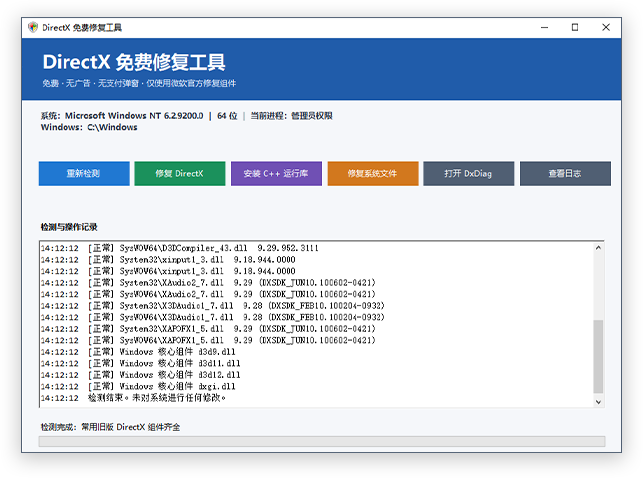The height and width of the screenshot is (478, 643).
Task: Click system info Microsoft Windows NT 6.2.9200.0
Action: click(134, 116)
